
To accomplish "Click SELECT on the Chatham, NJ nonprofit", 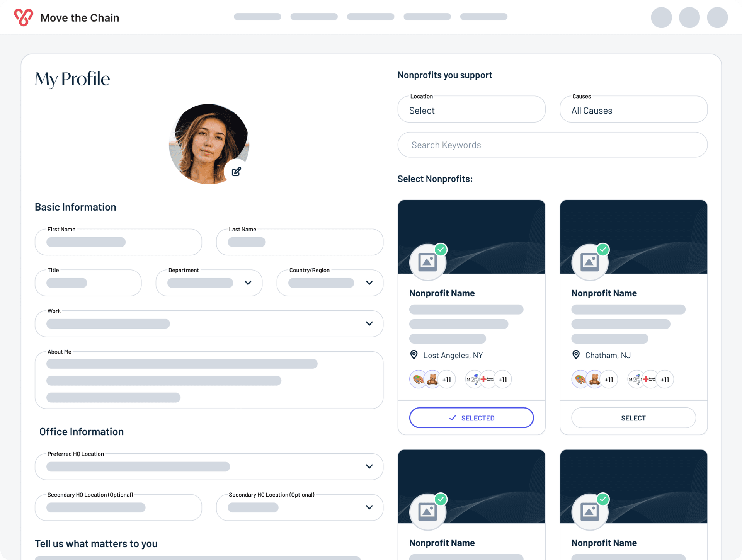I will click(634, 418).
